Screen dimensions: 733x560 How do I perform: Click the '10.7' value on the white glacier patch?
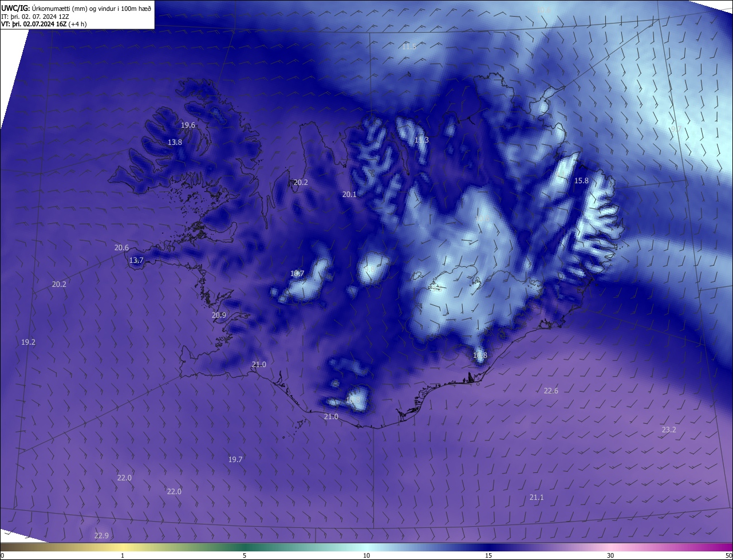[297, 274]
